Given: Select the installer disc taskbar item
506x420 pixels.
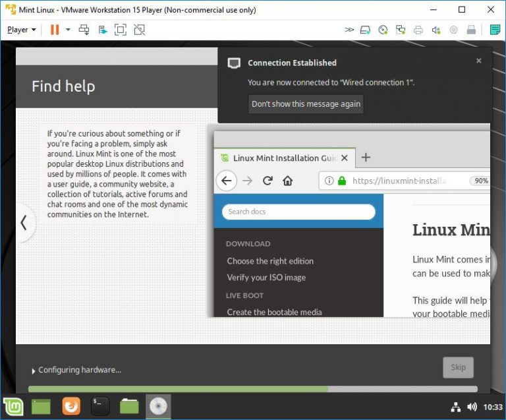Looking at the screenshot, I should point(158,406).
